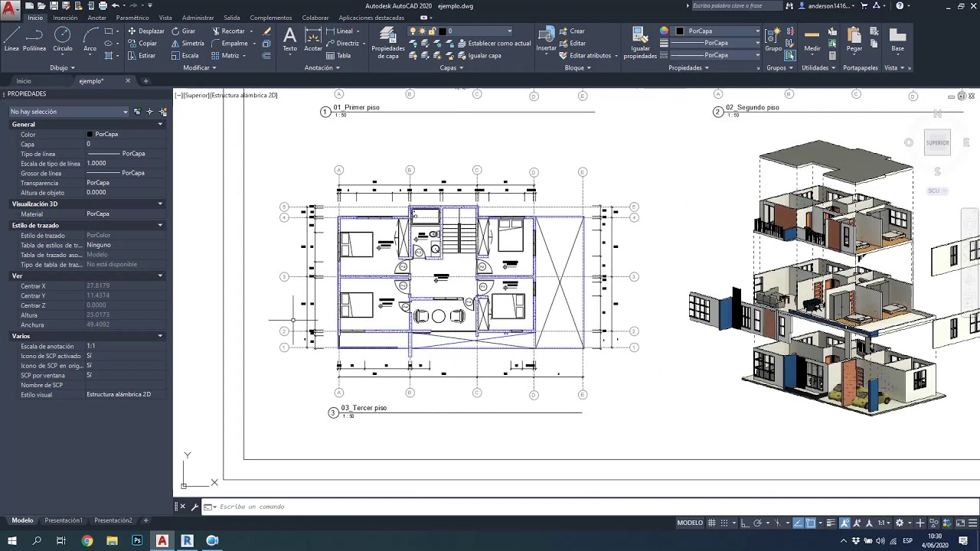The image size is (980, 551).
Task: Toggle grid display in status bar
Action: point(711,523)
